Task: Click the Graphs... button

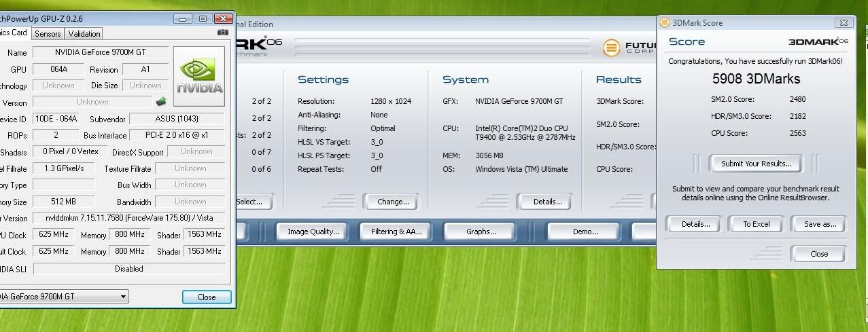Action: tap(481, 232)
